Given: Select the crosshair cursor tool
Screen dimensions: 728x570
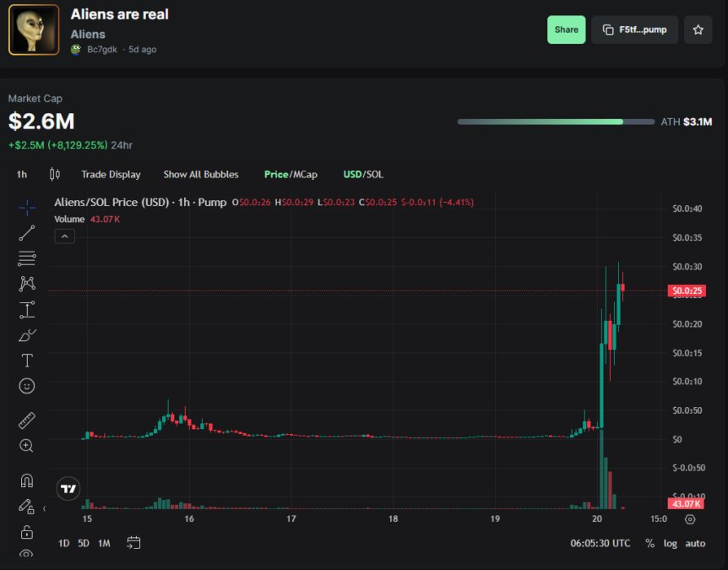Looking at the screenshot, I should (27, 208).
